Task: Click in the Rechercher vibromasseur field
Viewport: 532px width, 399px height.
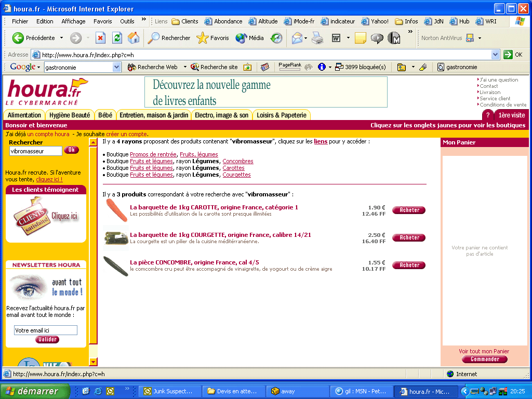Action: (x=36, y=151)
